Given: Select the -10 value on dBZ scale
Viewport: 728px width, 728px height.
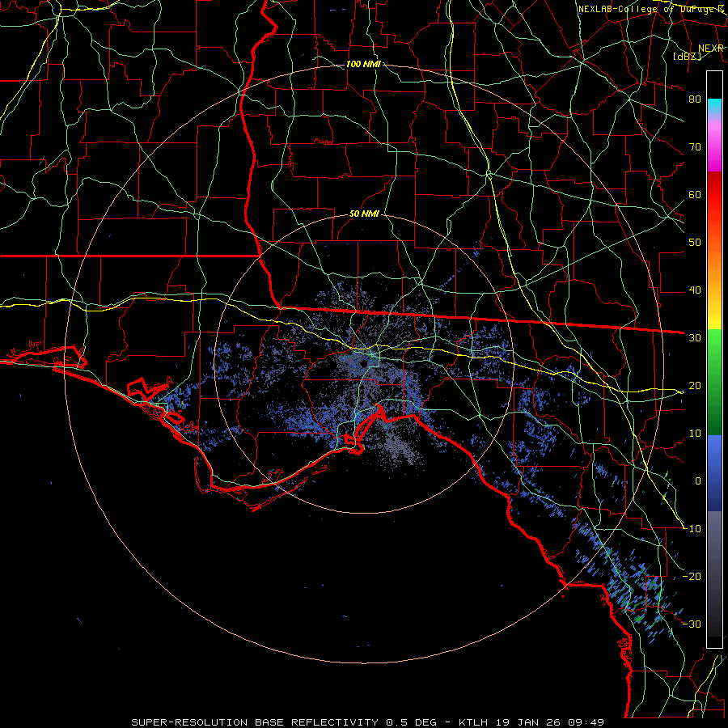Looking at the screenshot, I should (x=692, y=529).
